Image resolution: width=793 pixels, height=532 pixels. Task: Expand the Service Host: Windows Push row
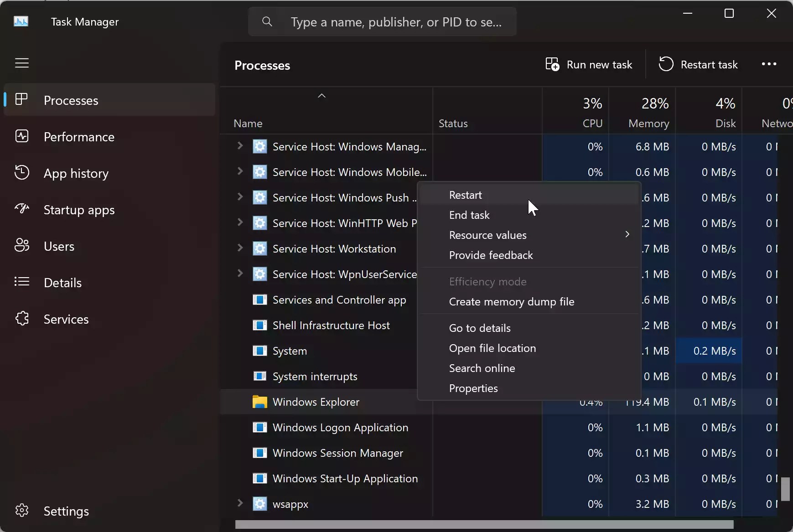(x=240, y=197)
